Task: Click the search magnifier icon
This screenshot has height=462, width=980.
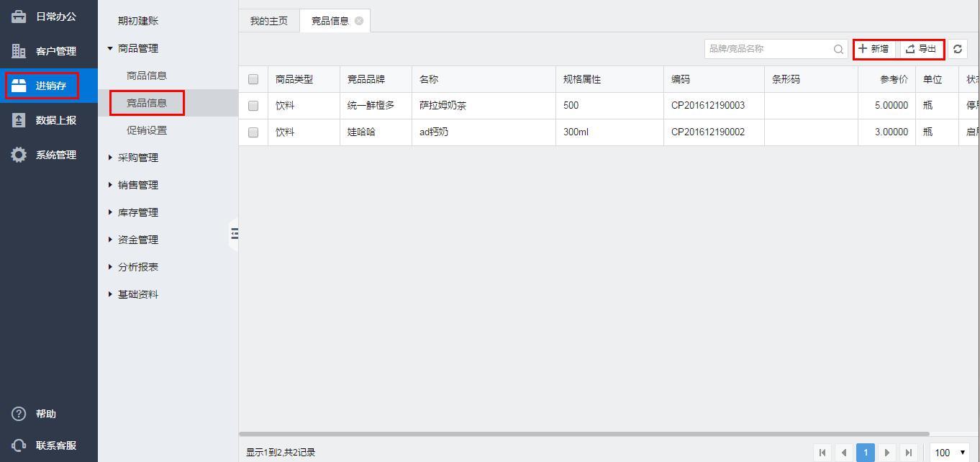Action: (x=838, y=49)
